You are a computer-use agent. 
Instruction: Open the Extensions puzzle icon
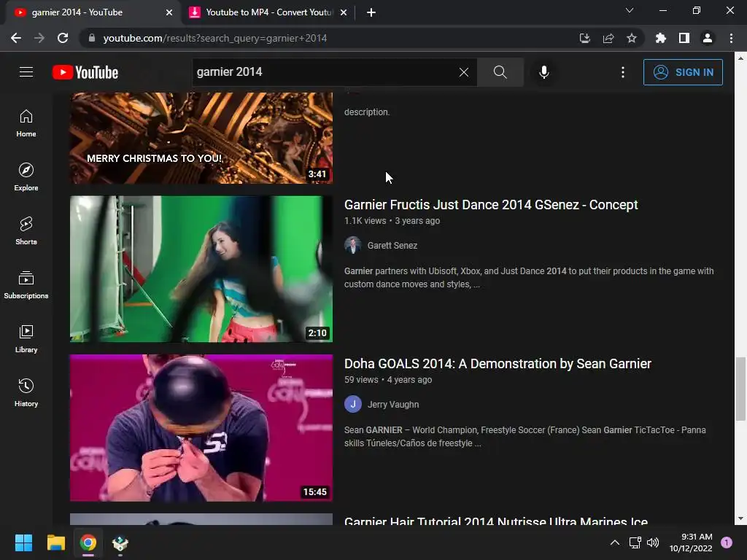pyautogui.click(x=661, y=38)
